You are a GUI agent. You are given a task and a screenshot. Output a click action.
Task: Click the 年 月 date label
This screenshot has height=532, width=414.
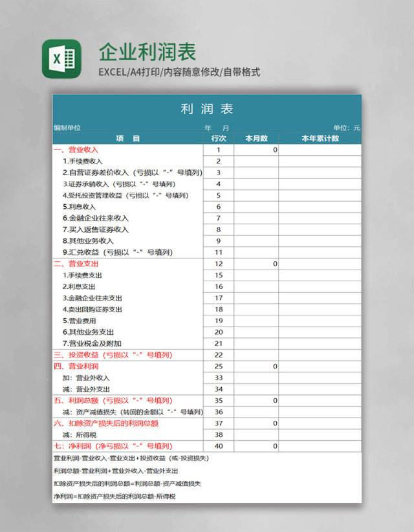click(217, 128)
